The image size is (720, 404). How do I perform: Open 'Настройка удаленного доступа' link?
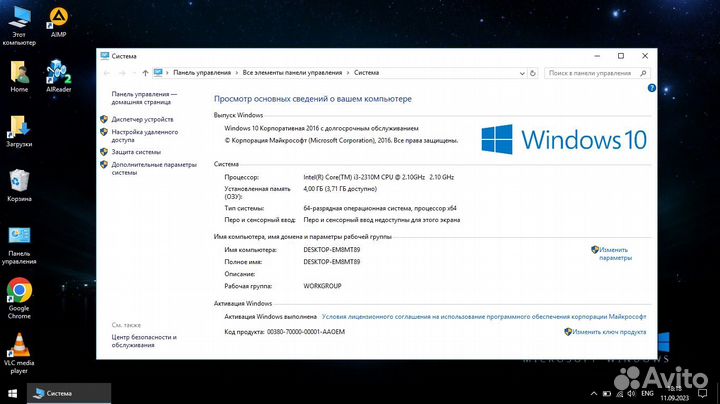[145, 136]
